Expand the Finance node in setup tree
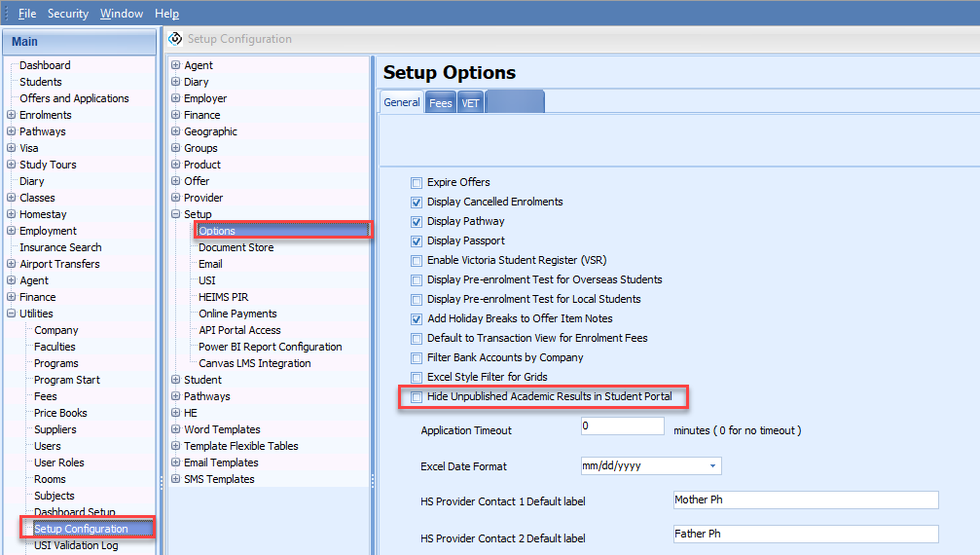The height and width of the screenshot is (555, 980). tap(176, 115)
